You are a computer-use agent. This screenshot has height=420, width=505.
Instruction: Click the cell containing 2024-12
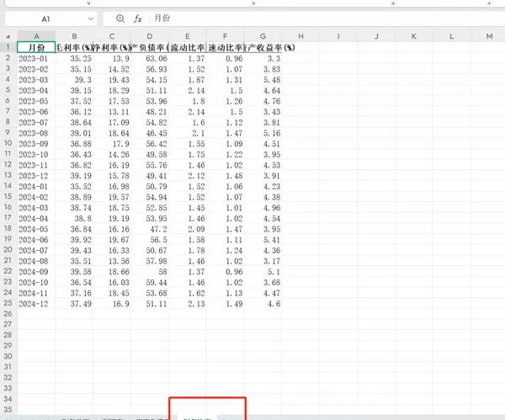(36, 303)
